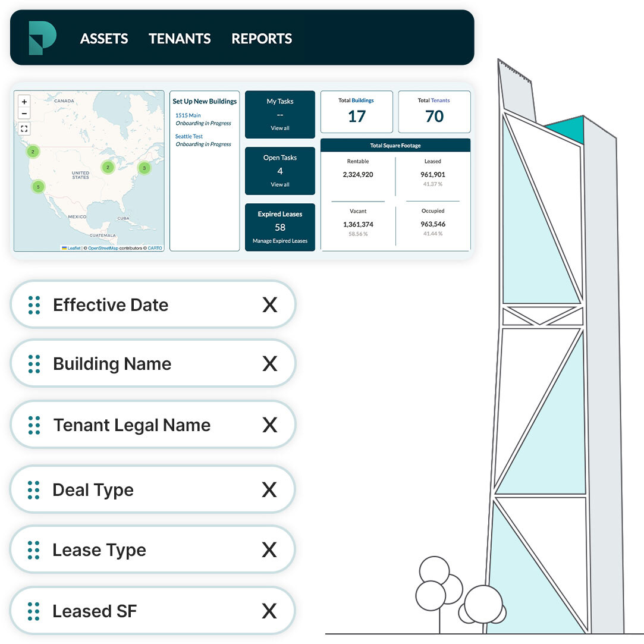
Task: Remove the Effective Date field
Action: pyautogui.click(x=270, y=304)
